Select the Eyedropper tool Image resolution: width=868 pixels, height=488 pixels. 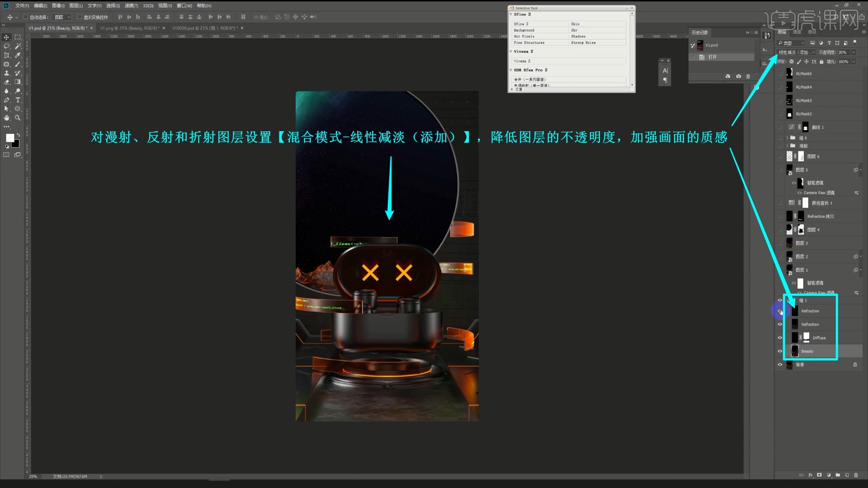tap(18, 55)
